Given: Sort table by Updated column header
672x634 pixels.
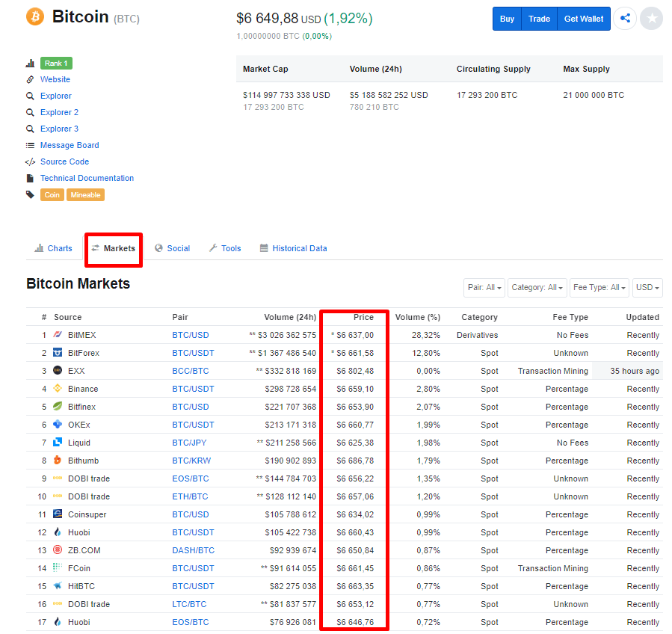Looking at the screenshot, I should click(x=642, y=317).
